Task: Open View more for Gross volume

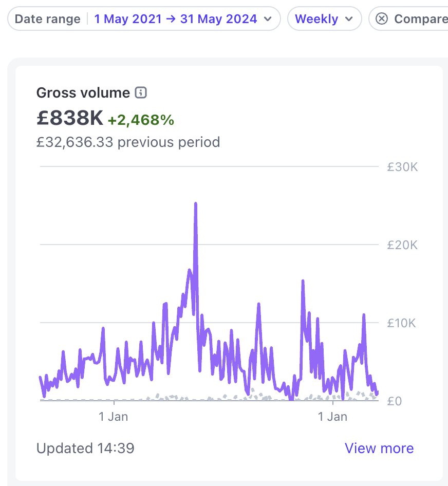Action: click(379, 448)
